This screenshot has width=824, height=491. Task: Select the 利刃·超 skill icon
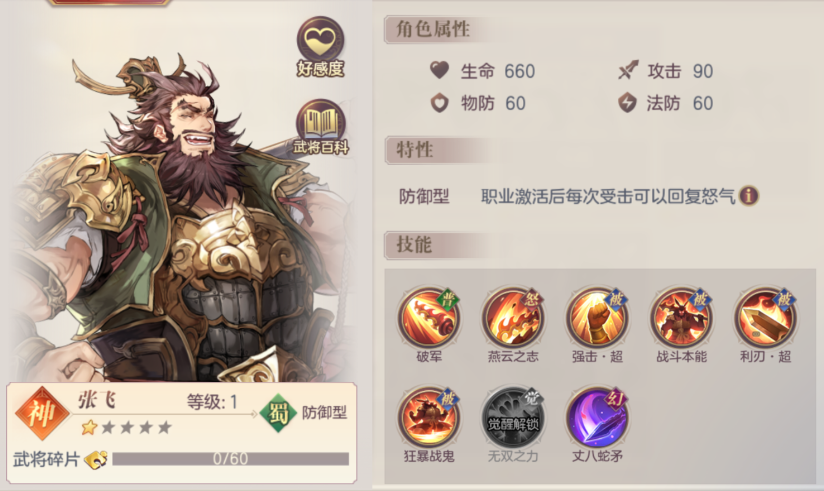click(x=765, y=318)
